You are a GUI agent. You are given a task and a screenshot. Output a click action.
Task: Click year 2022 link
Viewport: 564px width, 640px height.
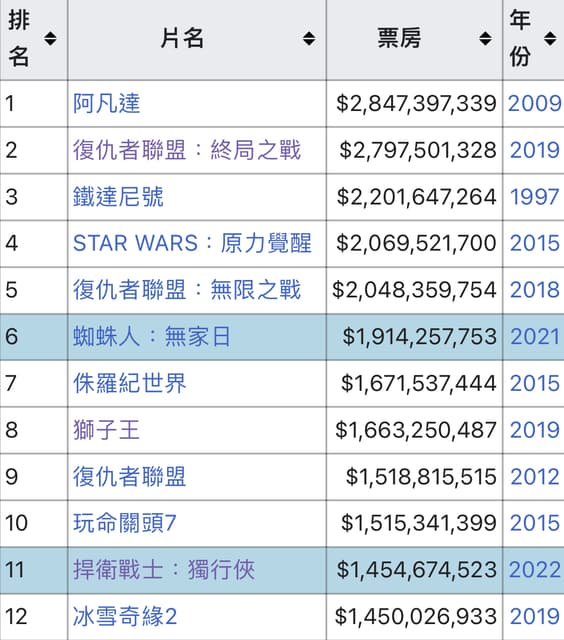pos(535,570)
